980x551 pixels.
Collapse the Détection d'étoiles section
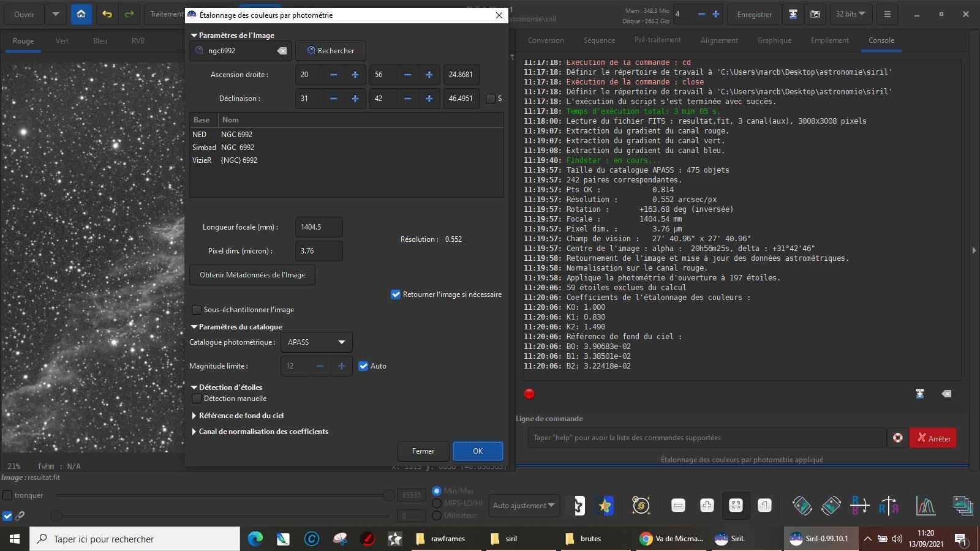(194, 388)
